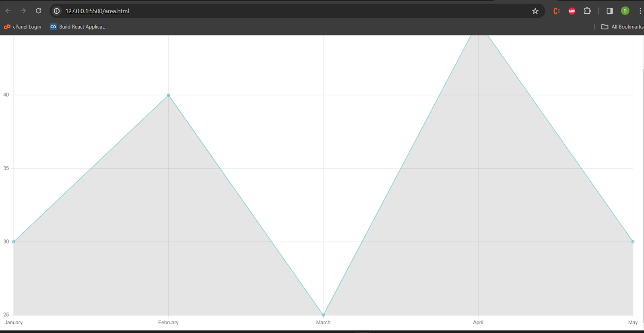Select the February data point at 40
This screenshot has height=333, width=644.
point(168,95)
